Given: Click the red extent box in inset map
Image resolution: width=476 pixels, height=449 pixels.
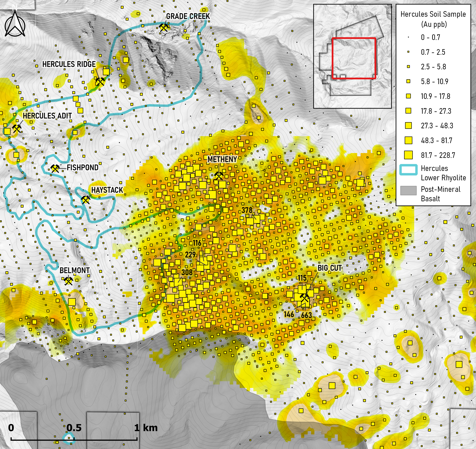Looking at the screenshot, I should 354,58.
